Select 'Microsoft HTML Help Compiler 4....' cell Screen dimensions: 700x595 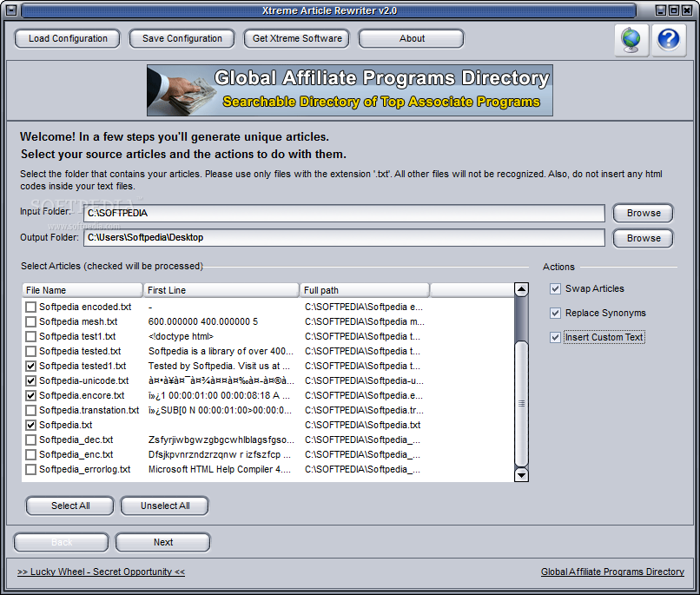(220, 470)
